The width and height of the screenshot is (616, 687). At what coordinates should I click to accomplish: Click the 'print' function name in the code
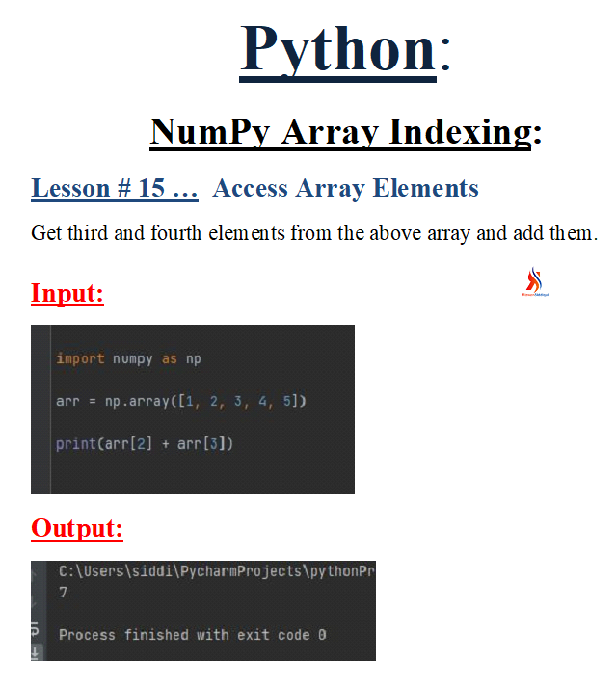point(76,444)
